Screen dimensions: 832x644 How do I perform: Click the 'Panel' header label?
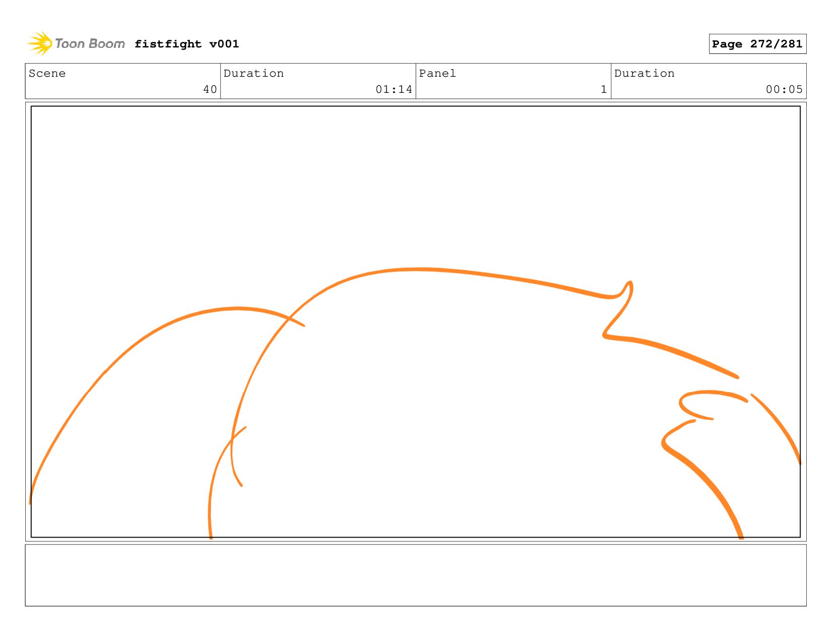437,73
